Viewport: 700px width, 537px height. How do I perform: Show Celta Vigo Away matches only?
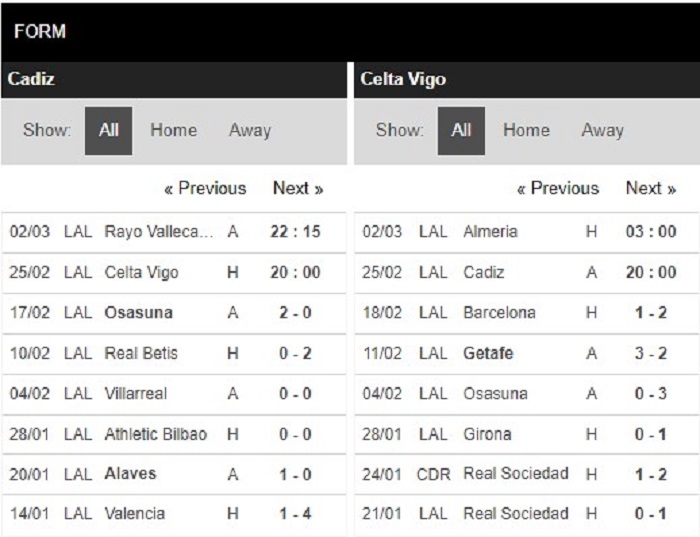603,130
